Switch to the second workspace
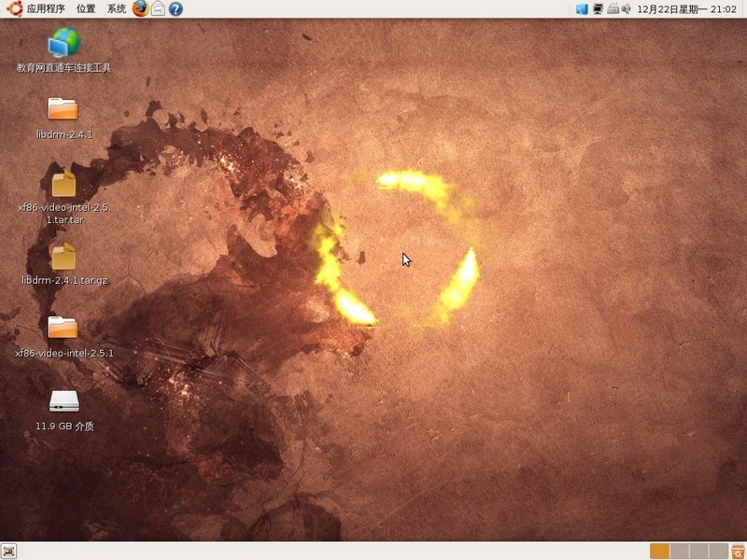This screenshot has width=747, height=560. [x=680, y=551]
